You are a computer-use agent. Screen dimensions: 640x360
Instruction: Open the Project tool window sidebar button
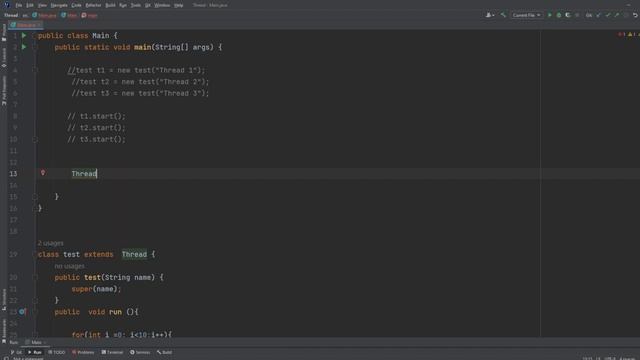click(x=4, y=33)
